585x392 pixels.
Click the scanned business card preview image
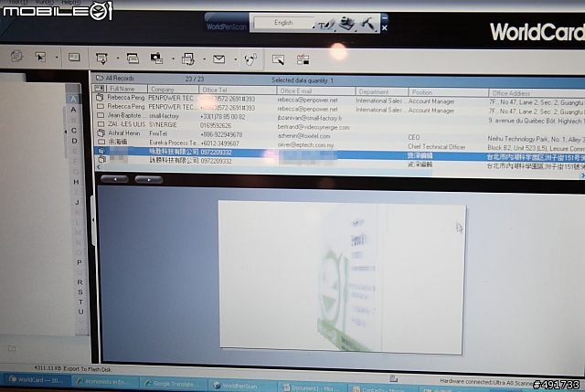pos(342,277)
